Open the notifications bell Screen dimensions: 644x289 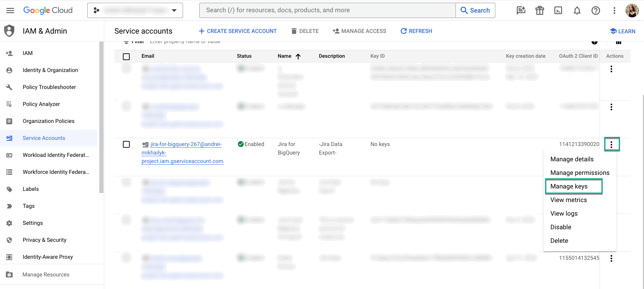point(577,11)
